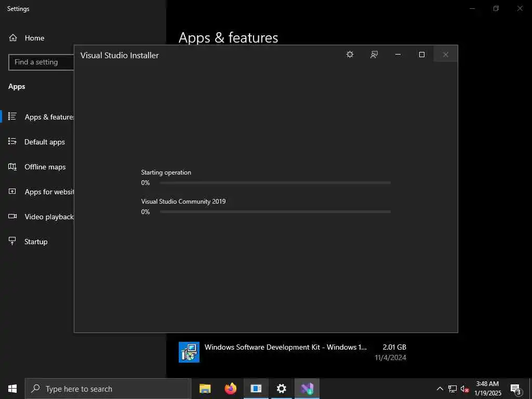Maximize the Visual Studio Installer window
The height and width of the screenshot is (399, 532).
click(x=422, y=54)
